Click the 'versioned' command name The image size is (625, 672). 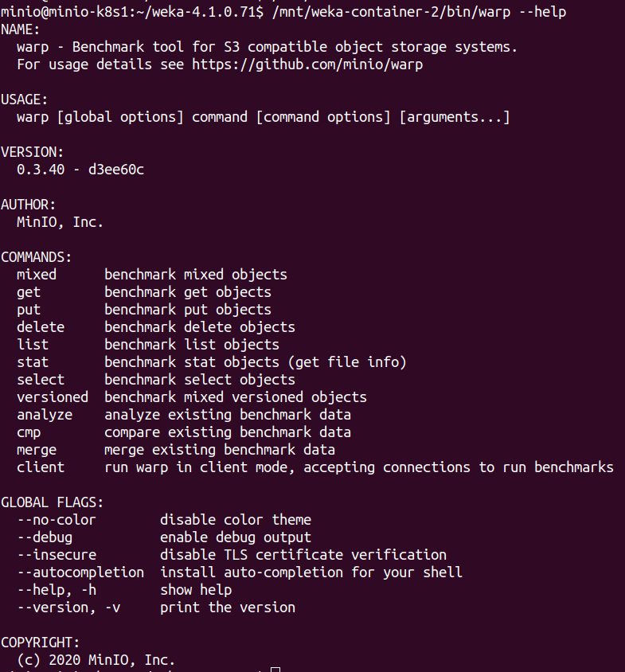(x=53, y=397)
